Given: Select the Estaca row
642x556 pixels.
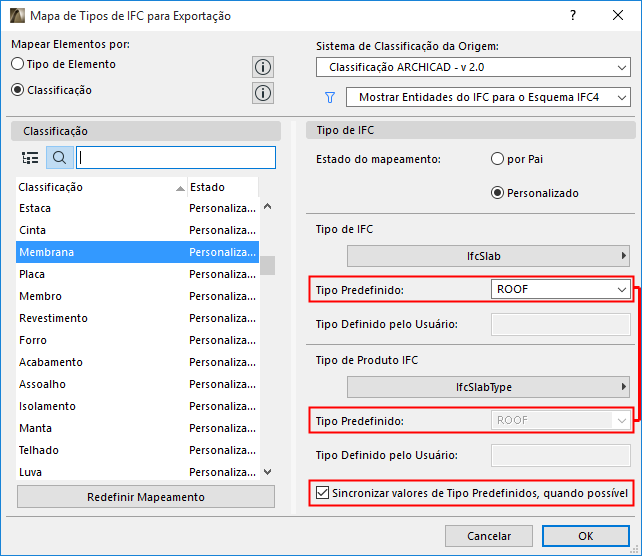Looking at the screenshot, I should pyautogui.click(x=138, y=208).
